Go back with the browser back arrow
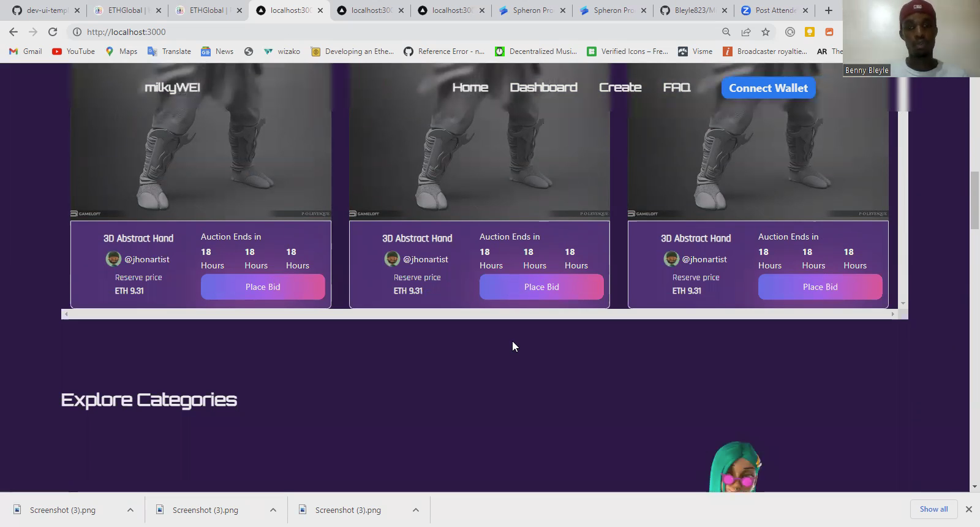This screenshot has height=527, width=980. tap(13, 32)
